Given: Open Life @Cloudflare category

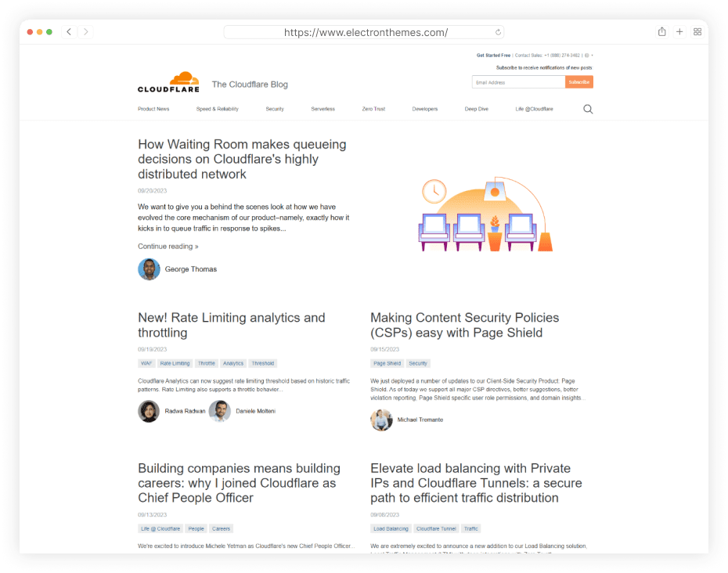Looking at the screenshot, I should click(x=535, y=109).
